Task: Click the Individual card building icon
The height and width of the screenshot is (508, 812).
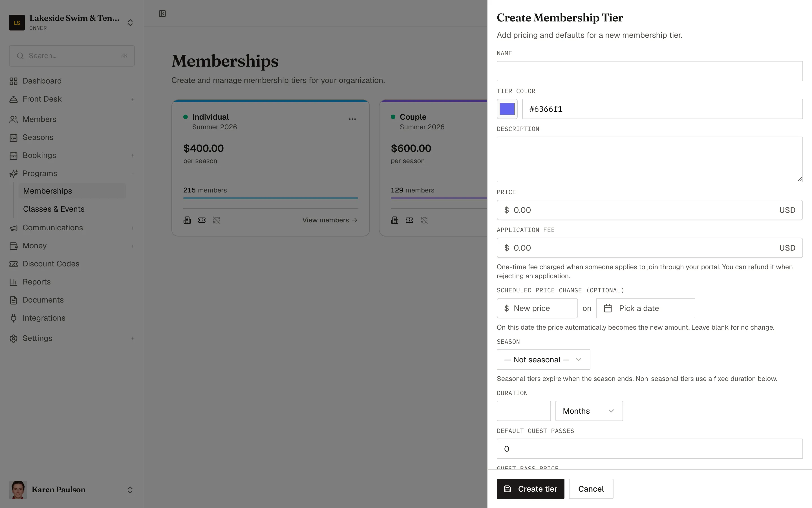Action: [187, 220]
